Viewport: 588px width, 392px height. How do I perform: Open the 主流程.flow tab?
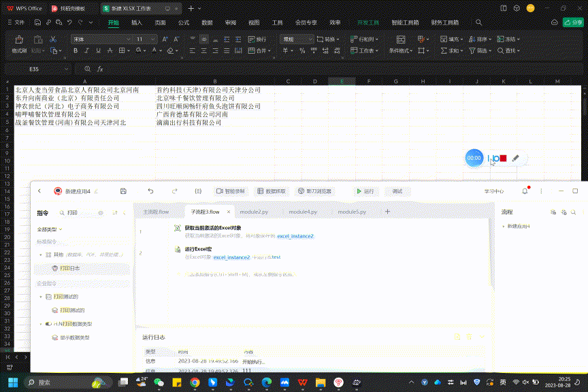(x=155, y=212)
